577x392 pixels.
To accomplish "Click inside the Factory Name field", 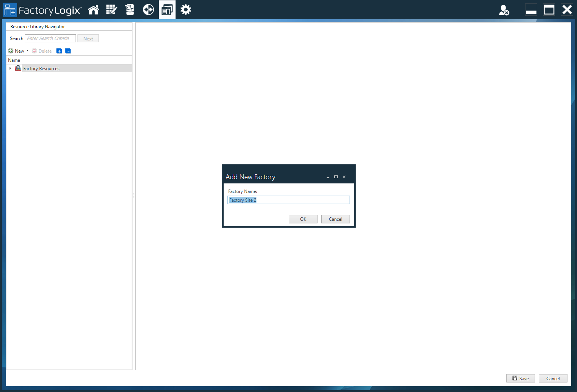I will pyautogui.click(x=288, y=199).
